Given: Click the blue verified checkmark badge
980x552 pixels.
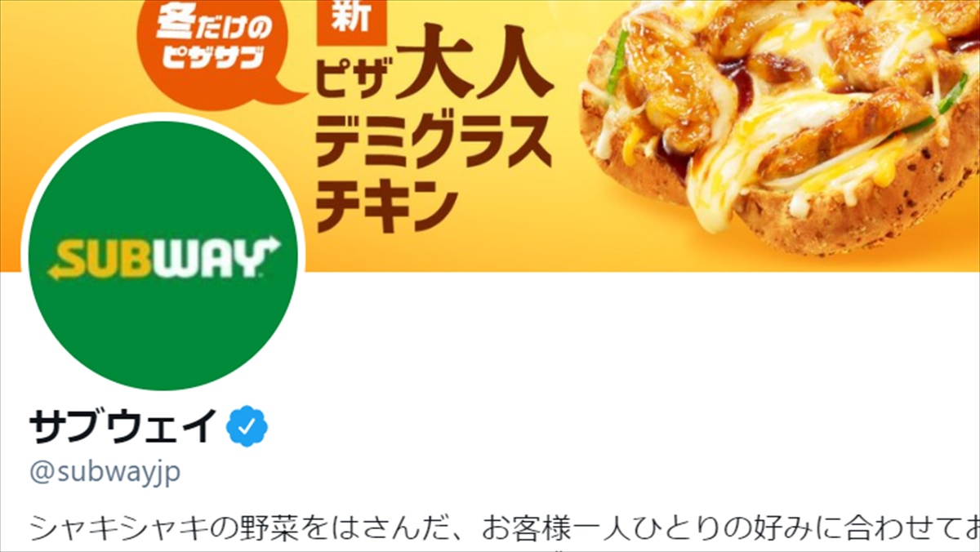Looking at the screenshot, I should (x=247, y=426).
